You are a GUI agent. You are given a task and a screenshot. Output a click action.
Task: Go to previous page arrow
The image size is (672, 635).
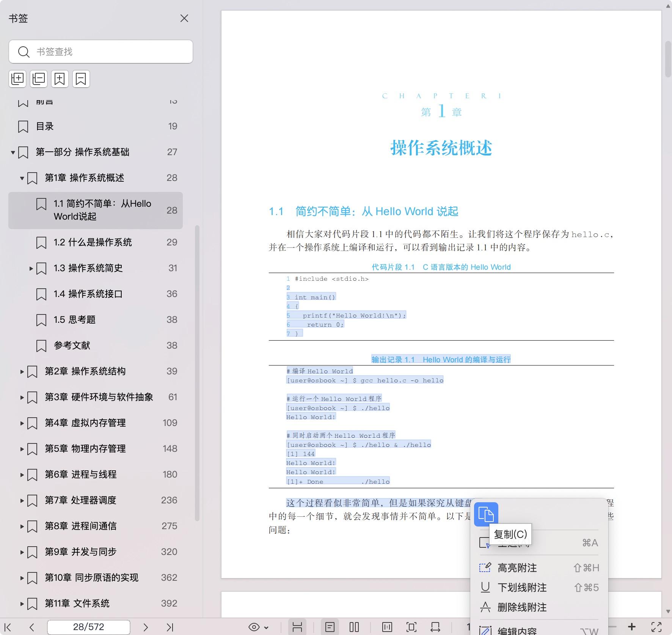(x=31, y=627)
